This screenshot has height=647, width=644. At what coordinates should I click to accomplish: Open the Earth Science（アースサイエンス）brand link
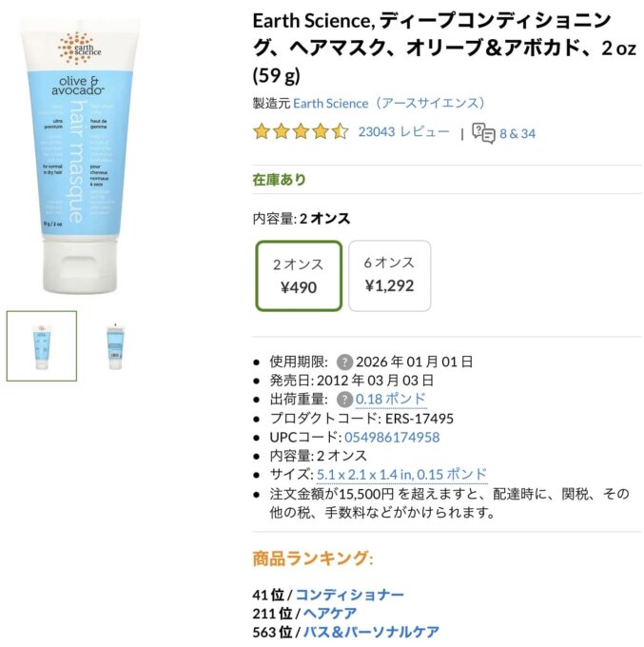(389, 103)
